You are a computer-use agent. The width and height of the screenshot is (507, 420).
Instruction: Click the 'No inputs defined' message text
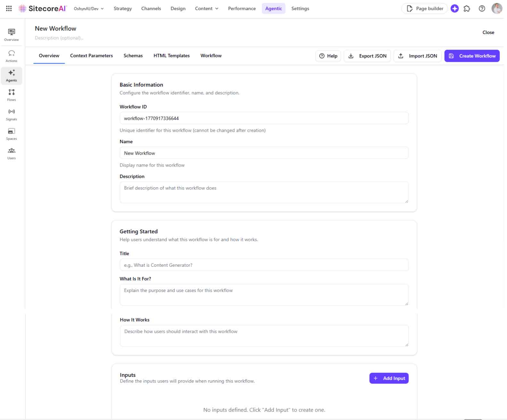click(x=264, y=410)
